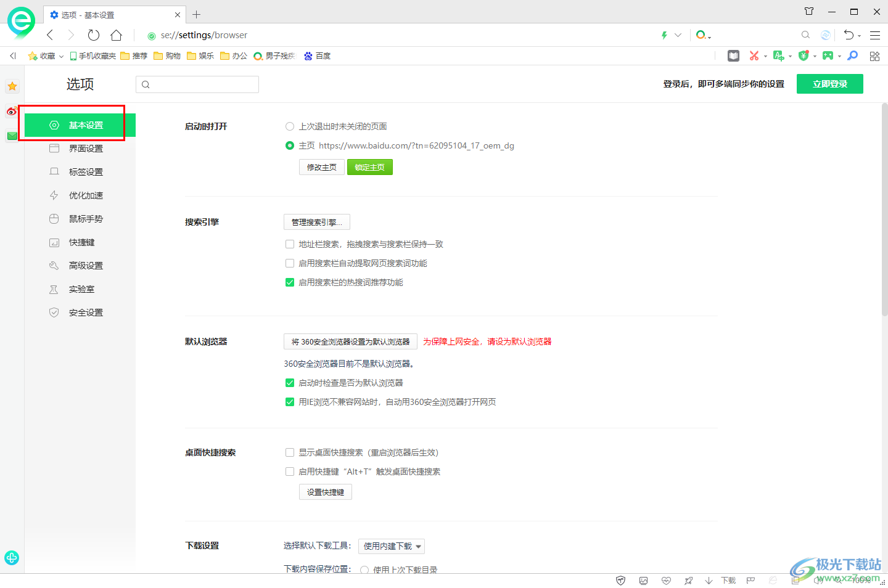Uncheck 启用搜索栏的热搜词推荐功能
The width and height of the screenshot is (888, 588).
pos(290,282)
